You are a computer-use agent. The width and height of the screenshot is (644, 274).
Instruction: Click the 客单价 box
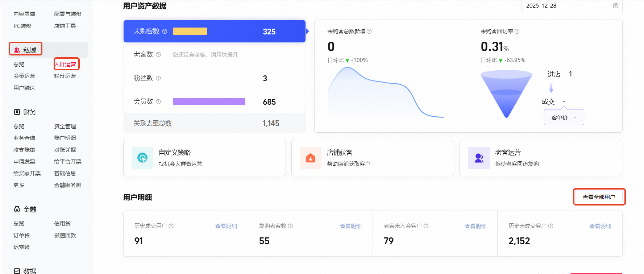(564, 117)
